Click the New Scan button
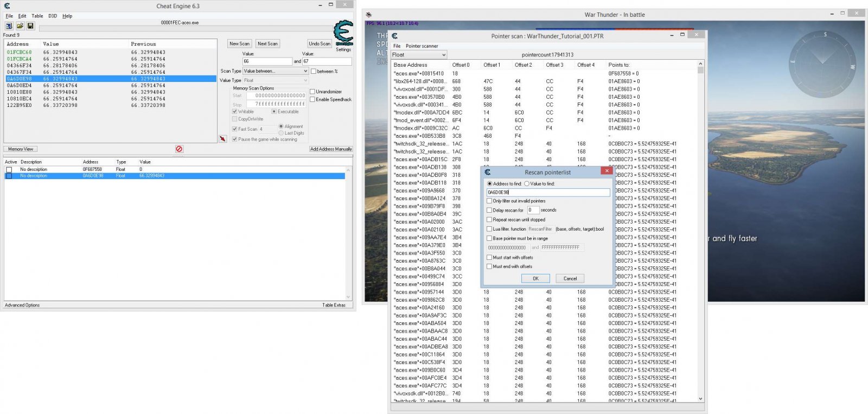 click(239, 43)
